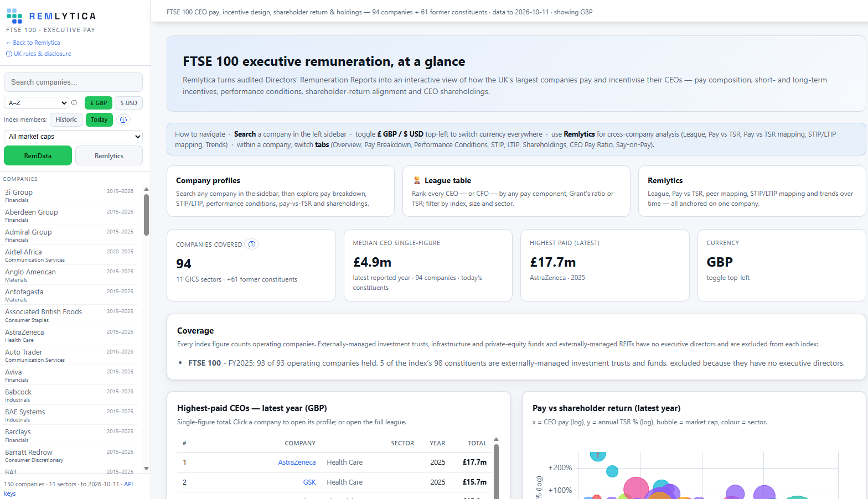
Task: Select Barratt Redrow in company list
Action: (70, 455)
